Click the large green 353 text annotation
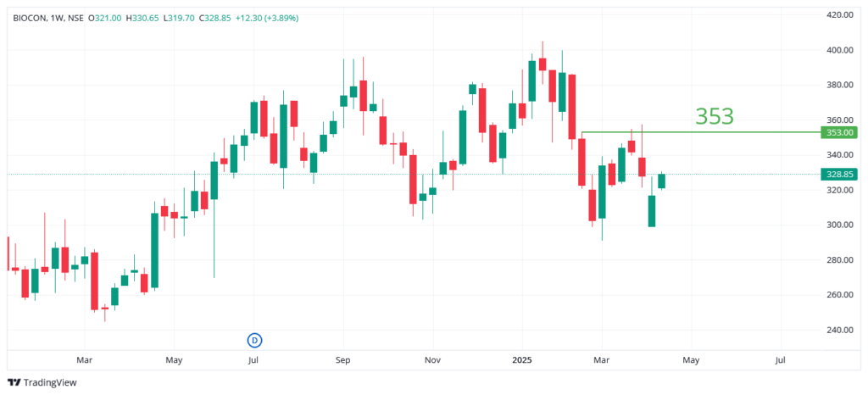Screen dimensions: 868x395 click(714, 117)
